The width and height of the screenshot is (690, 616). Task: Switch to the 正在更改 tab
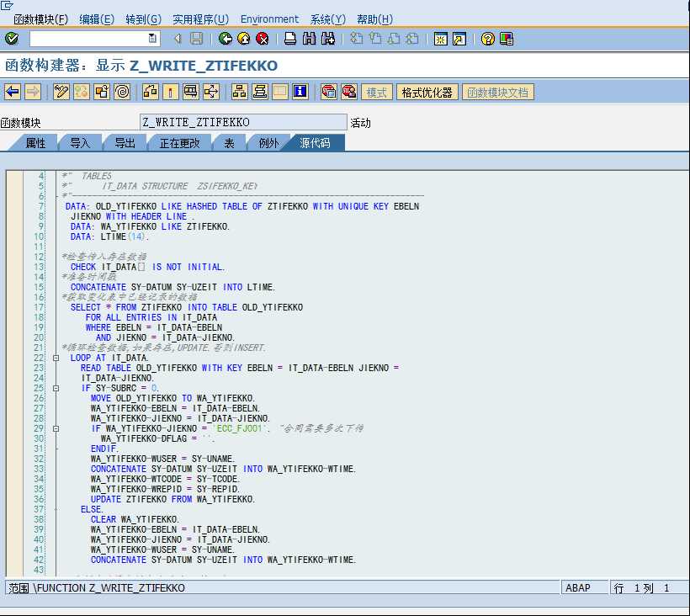pos(179,143)
